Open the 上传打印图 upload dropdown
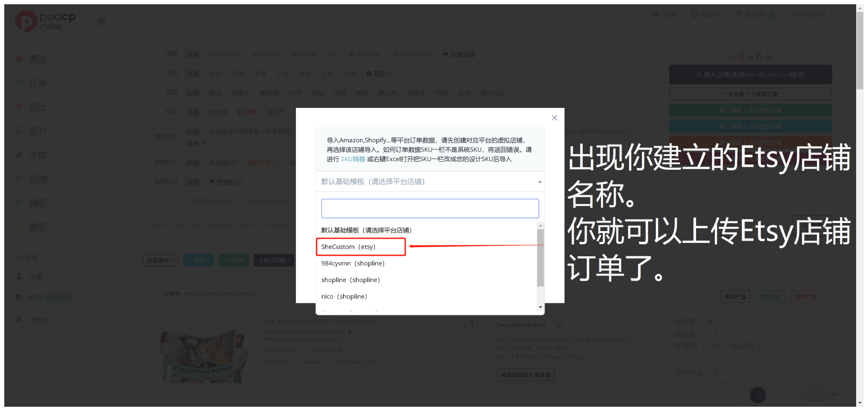Viewport: 868px width, 411px height. coord(274,260)
